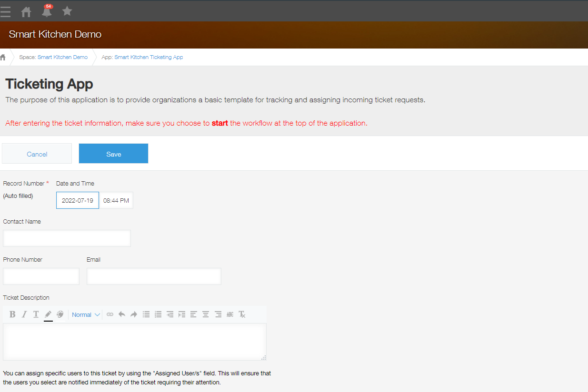Open background color palette icon
The image size is (588, 392).
60,314
